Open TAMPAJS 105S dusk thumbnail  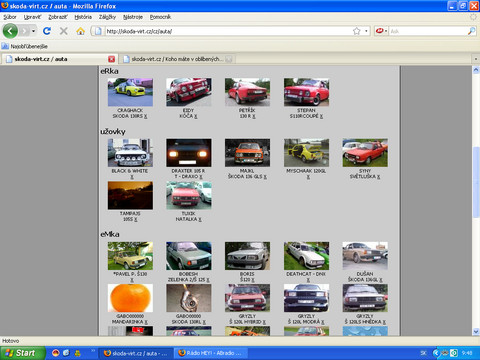click(x=130, y=195)
